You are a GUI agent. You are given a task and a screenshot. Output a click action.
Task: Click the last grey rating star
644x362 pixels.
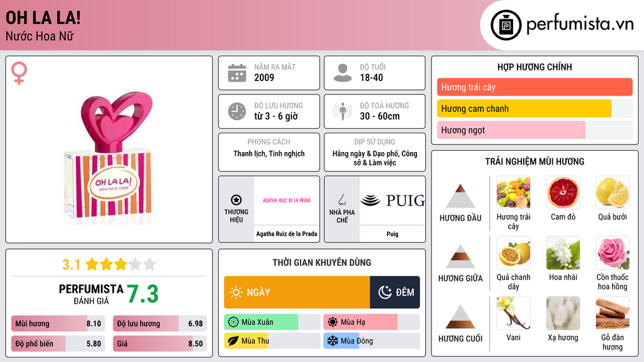(x=150, y=264)
